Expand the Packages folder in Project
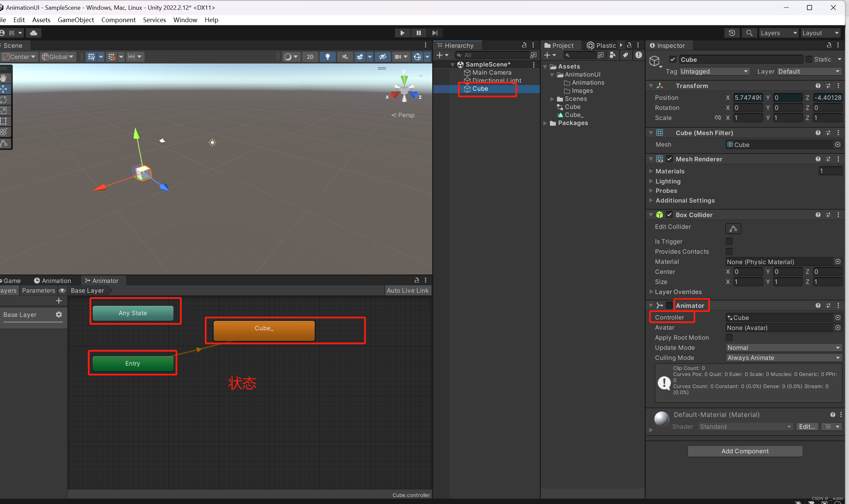Viewport: 849px width, 504px height. (545, 123)
